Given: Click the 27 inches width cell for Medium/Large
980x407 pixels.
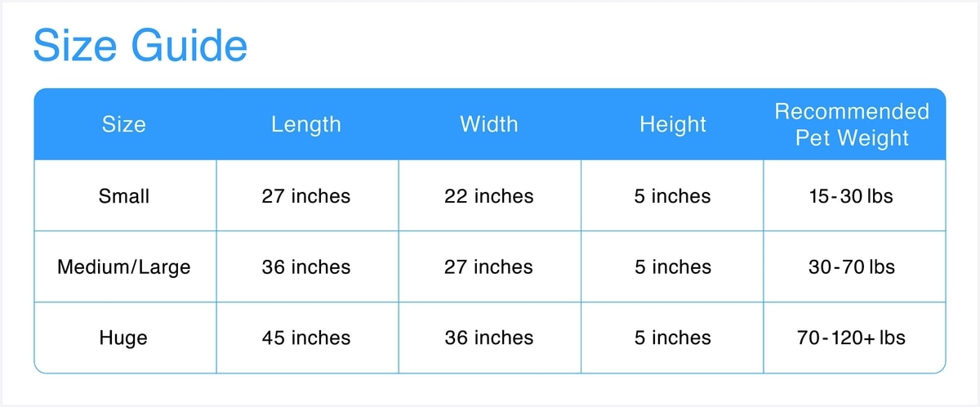Looking at the screenshot, I should coord(488,267).
